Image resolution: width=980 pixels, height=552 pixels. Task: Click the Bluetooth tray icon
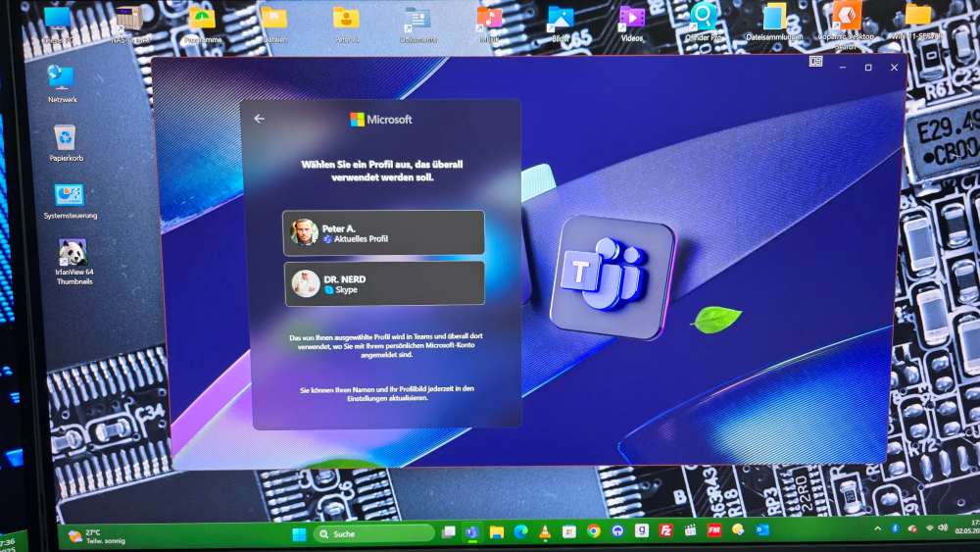tap(895, 528)
